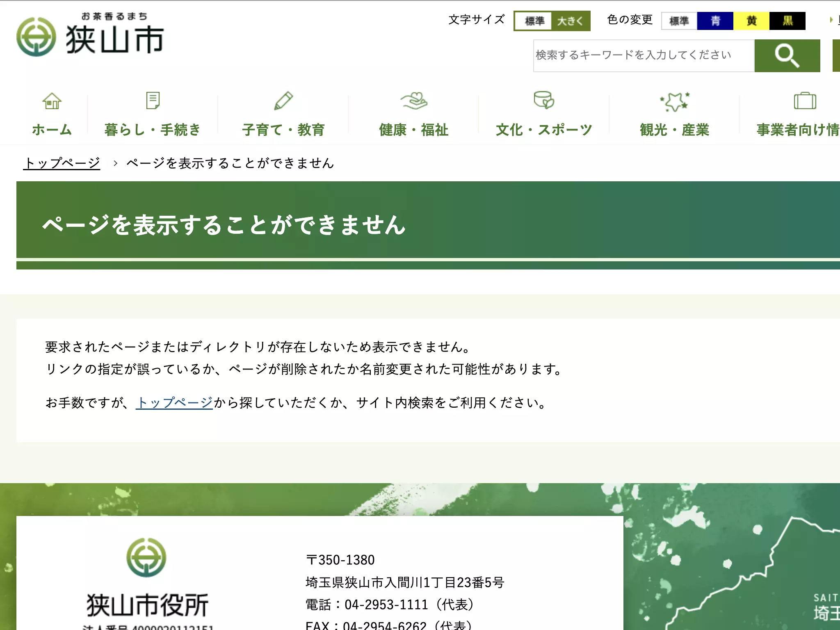Image resolution: width=840 pixels, height=630 pixels.
Task: Click the house icon above ホーム
Action: tap(52, 101)
